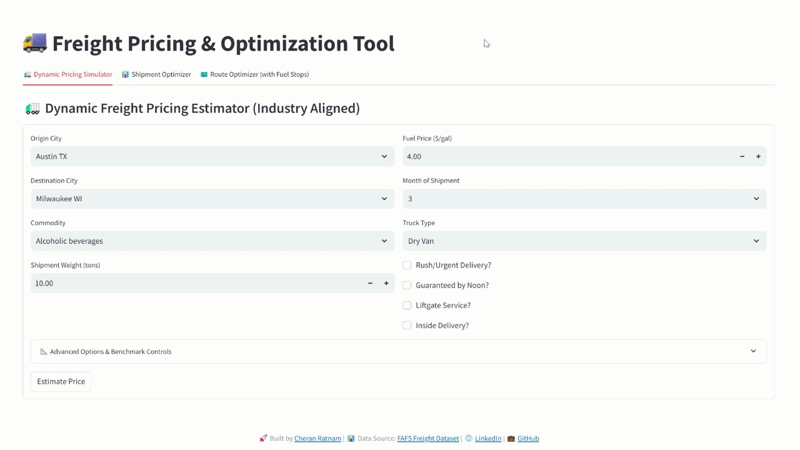The width and height of the screenshot is (800, 450).
Task: Increase Fuel Price with plus icon
Action: (x=758, y=157)
